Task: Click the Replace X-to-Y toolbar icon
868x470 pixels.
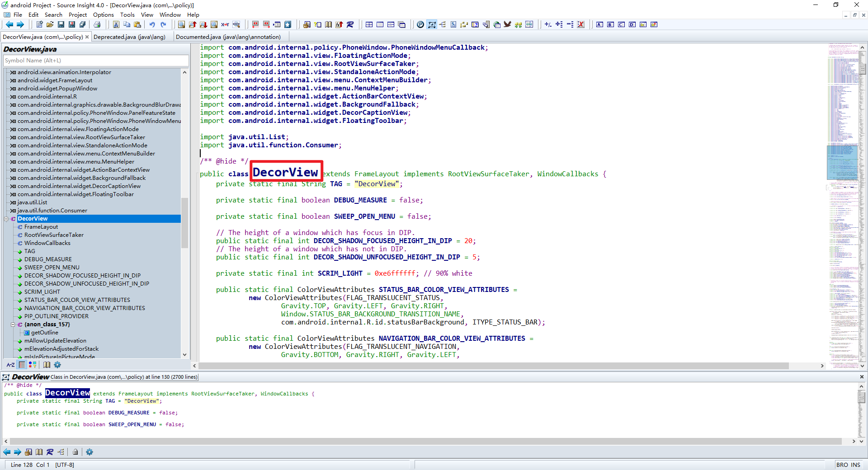Action: [x=225, y=24]
